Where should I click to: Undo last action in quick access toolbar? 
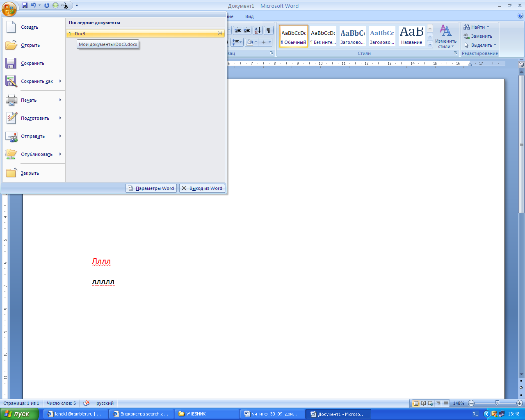coord(34,5)
